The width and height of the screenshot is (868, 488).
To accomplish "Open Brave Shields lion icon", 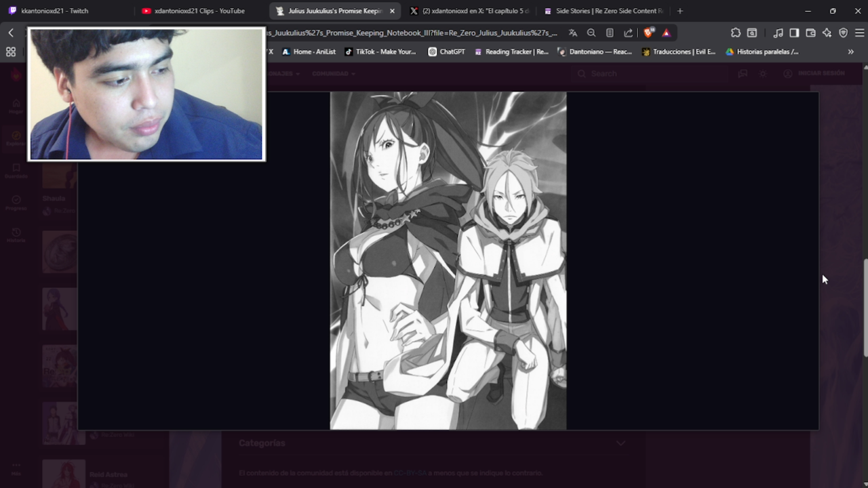I will click(x=648, y=33).
